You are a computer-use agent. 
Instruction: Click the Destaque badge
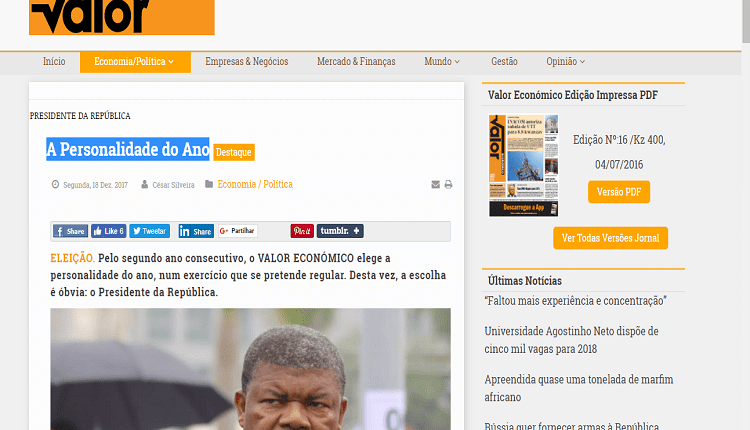[x=234, y=152]
